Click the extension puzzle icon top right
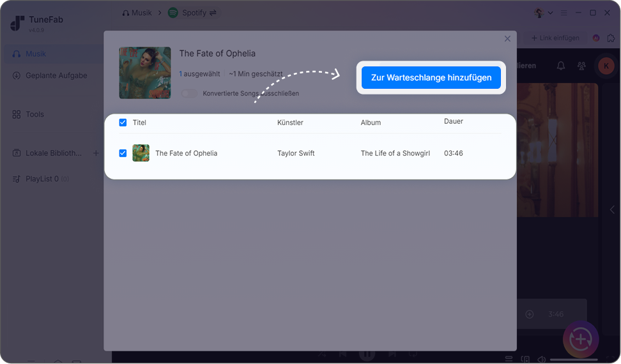 point(611,38)
